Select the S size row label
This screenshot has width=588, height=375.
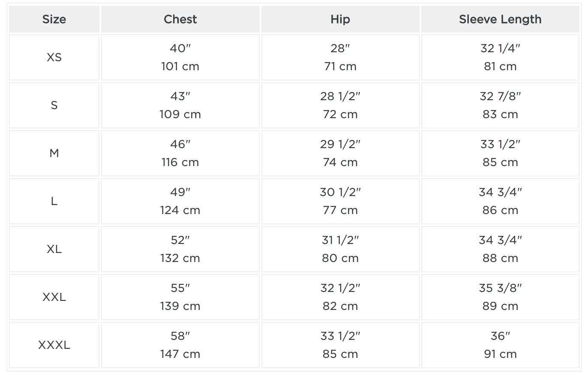click(x=54, y=105)
